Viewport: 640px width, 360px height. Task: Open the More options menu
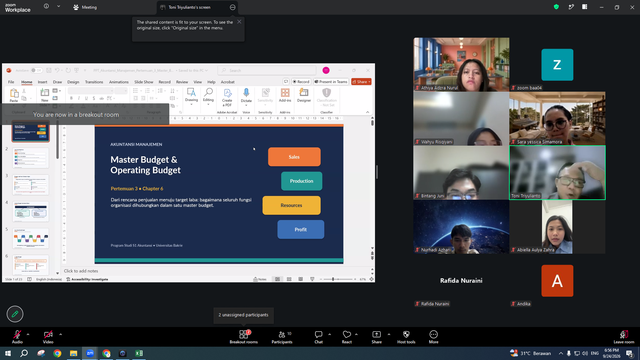tap(433, 337)
